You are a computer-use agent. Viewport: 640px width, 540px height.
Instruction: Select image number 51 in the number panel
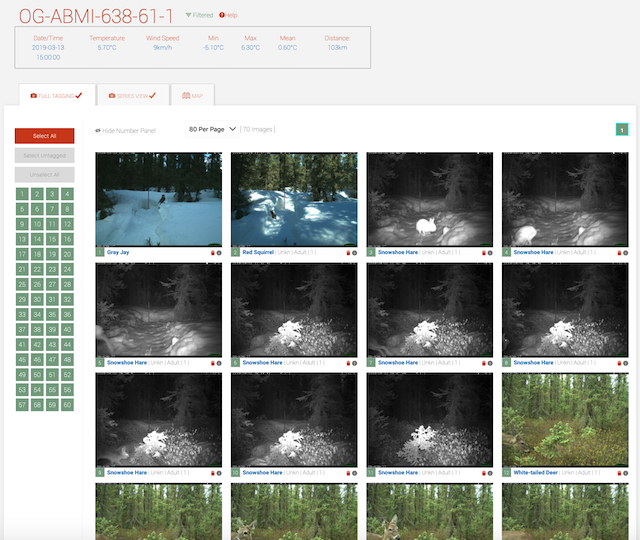pyautogui.click(x=52, y=375)
